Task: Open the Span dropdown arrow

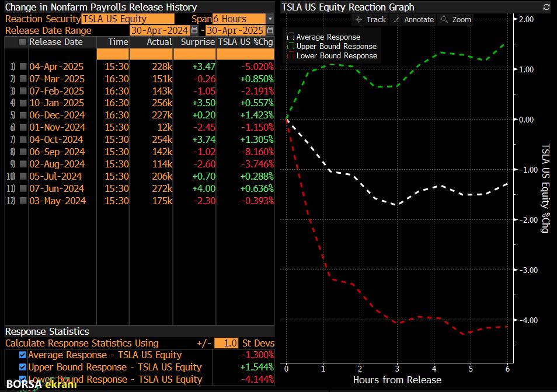Action: [270, 19]
